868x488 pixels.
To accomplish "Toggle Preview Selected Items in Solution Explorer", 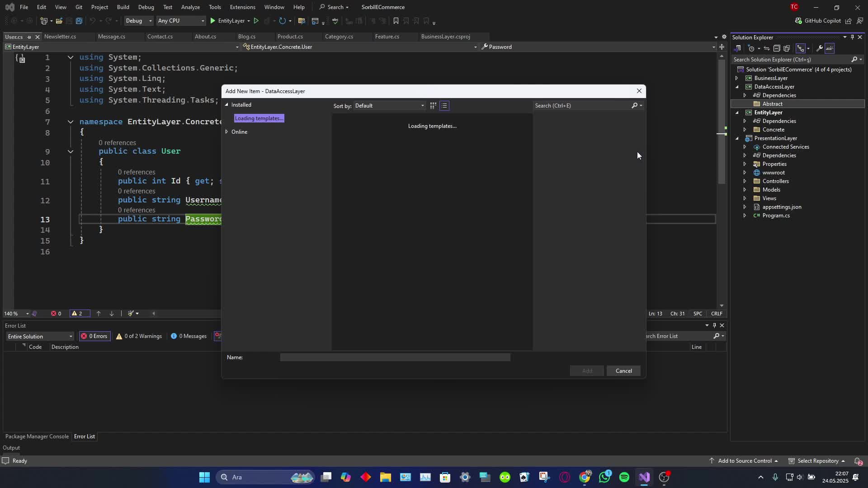I will pyautogui.click(x=830, y=48).
